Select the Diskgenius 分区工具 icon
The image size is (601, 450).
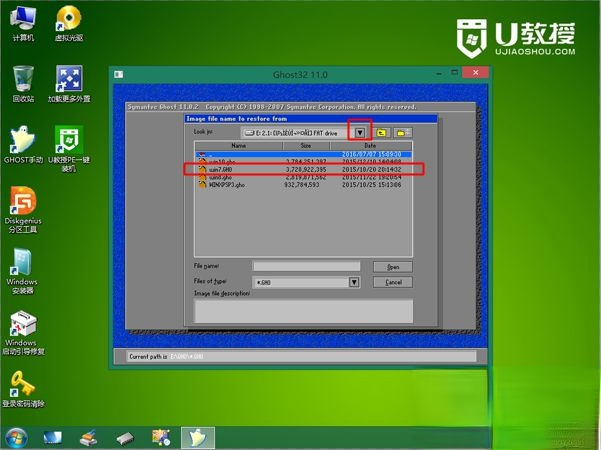(23, 210)
